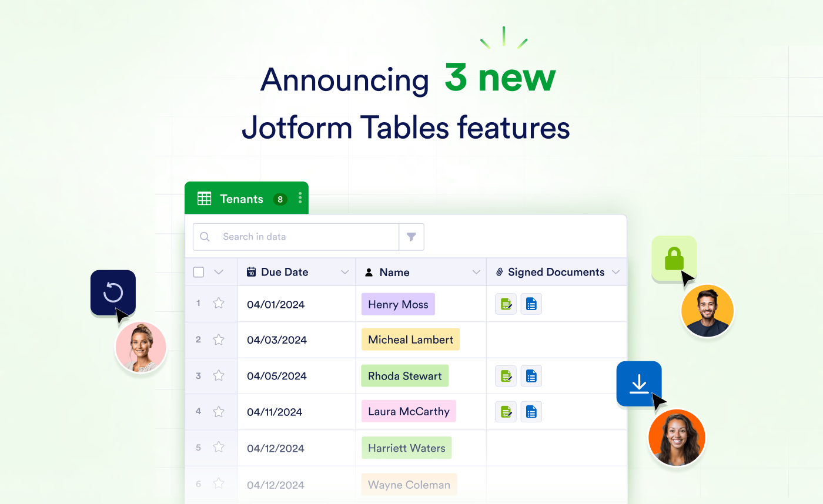Open Laura McCarthy's blue document icon

(531, 412)
